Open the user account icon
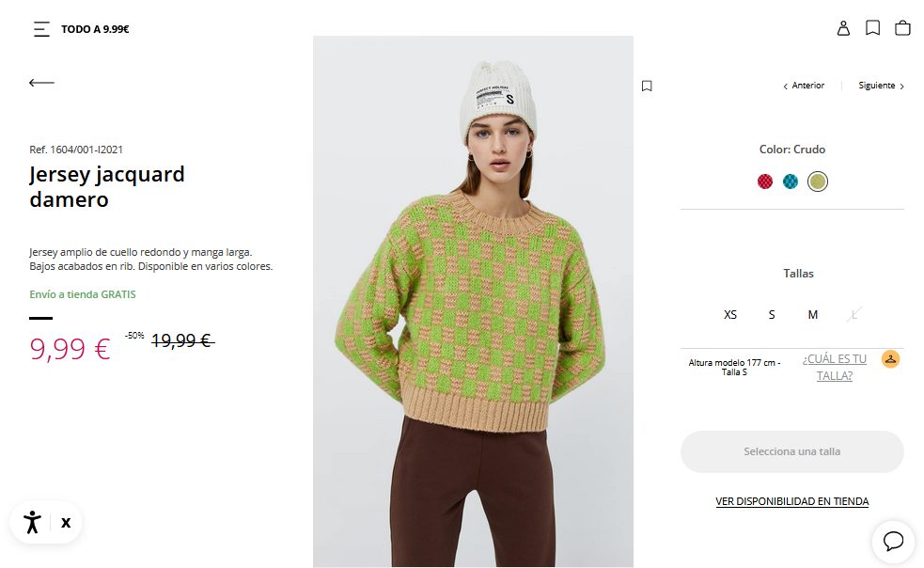This screenshot has width=924, height=568. click(843, 28)
